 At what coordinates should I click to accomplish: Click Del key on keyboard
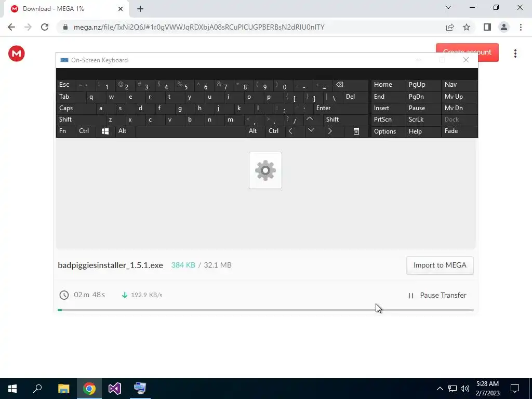355,97
